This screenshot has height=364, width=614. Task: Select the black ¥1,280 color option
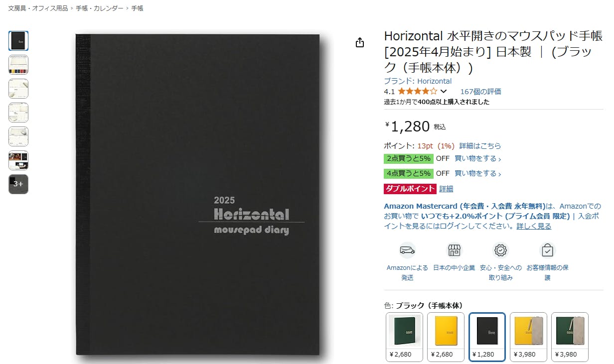click(487, 337)
